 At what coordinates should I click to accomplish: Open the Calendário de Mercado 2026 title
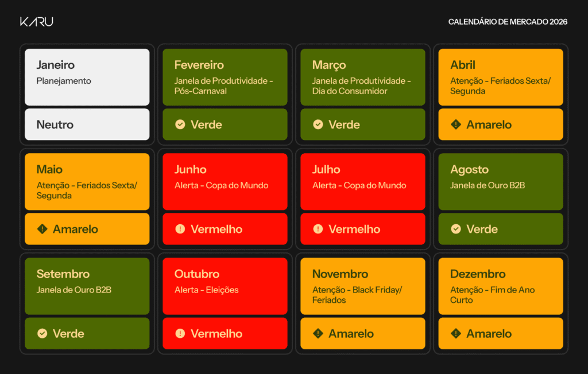(x=508, y=22)
